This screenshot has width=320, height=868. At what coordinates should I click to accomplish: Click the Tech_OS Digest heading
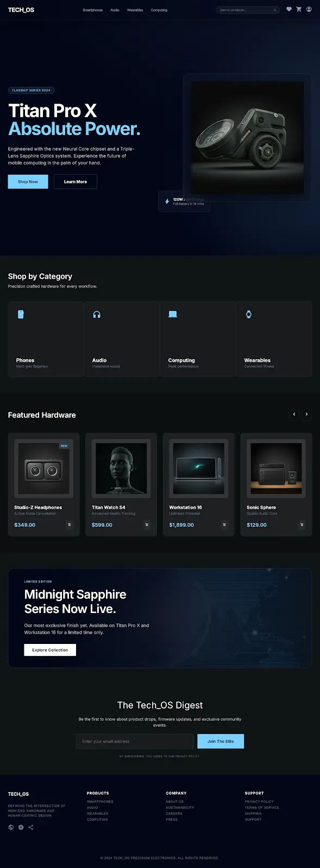(x=160, y=705)
